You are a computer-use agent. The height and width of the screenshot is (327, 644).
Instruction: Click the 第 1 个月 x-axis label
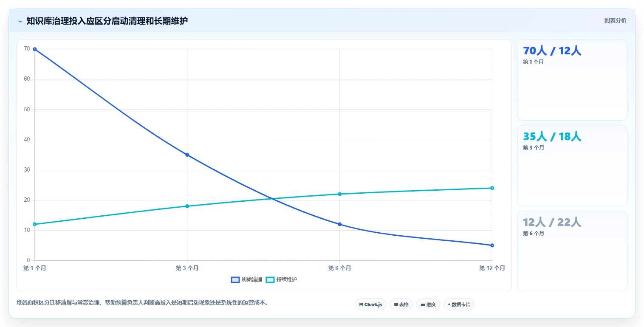pyautogui.click(x=34, y=268)
